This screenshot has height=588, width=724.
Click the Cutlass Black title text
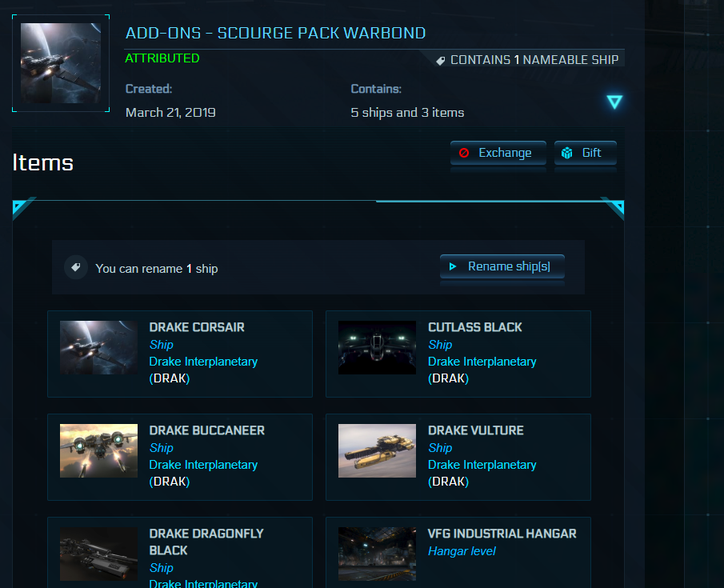[x=474, y=327]
